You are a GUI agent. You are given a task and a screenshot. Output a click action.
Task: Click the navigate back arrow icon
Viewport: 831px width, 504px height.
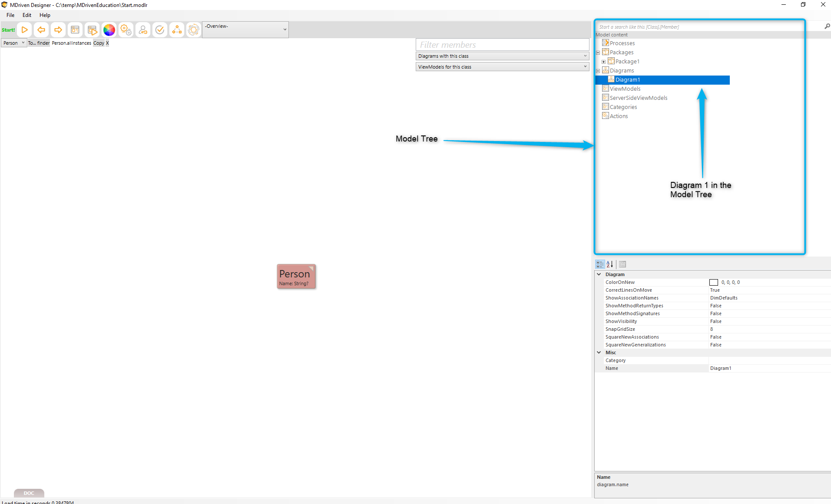click(x=41, y=30)
